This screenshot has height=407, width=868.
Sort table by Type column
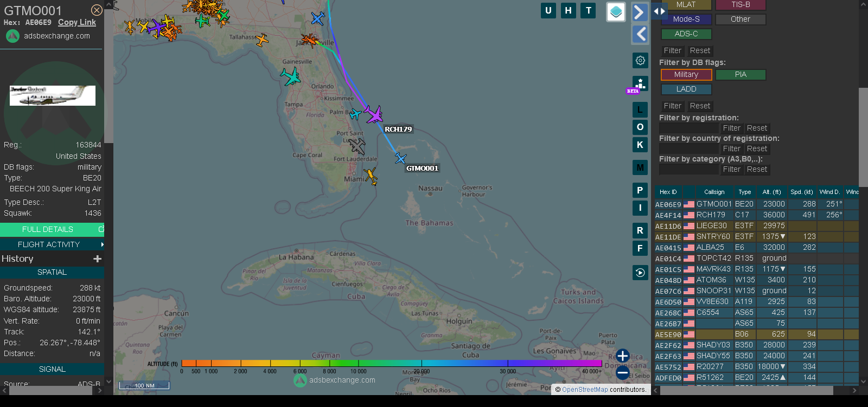744,192
